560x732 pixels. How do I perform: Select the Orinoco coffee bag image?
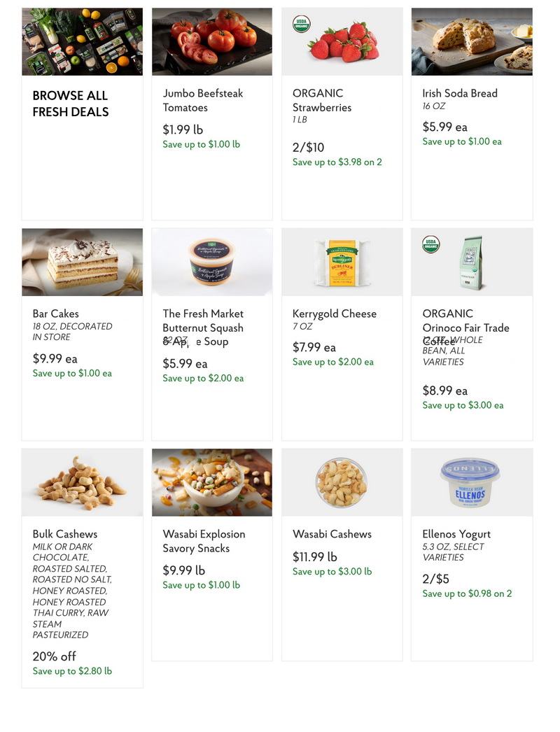pyautogui.click(x=472, y=263)
